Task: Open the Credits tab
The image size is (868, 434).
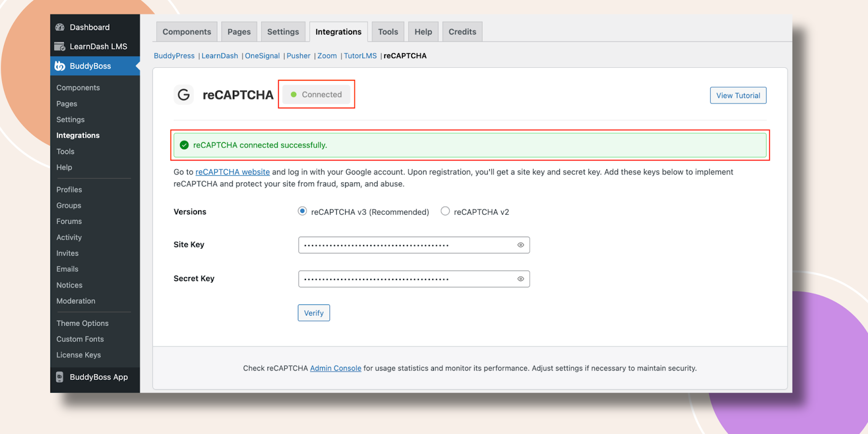Action: 462,32
